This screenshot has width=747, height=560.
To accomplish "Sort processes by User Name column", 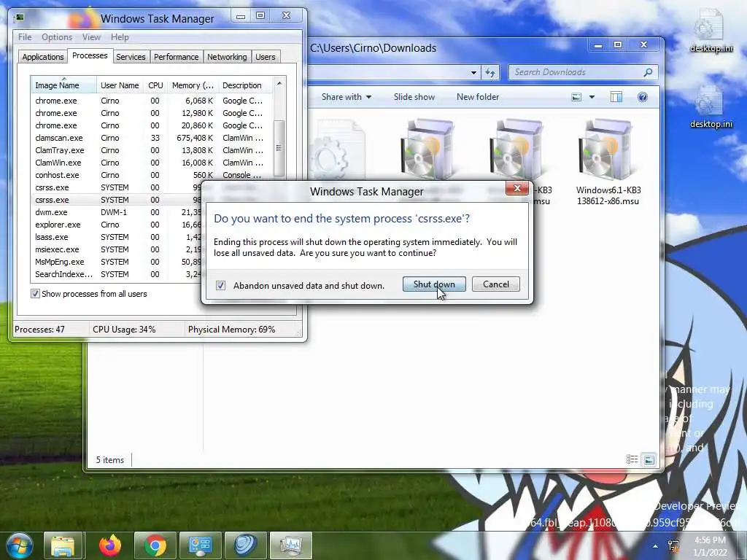I will [120, 85].
